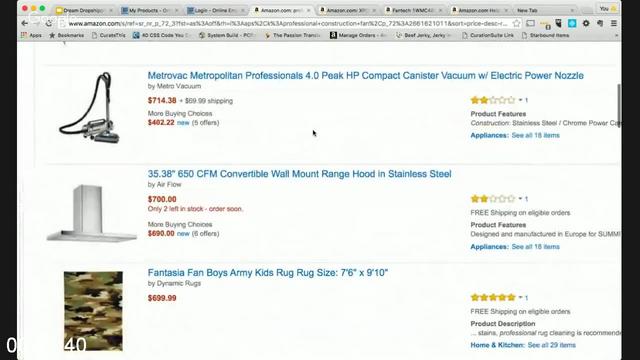Open the Fantasia Fan Boys Army Rug title
The image size is (640, 360).
click(268, 273)
